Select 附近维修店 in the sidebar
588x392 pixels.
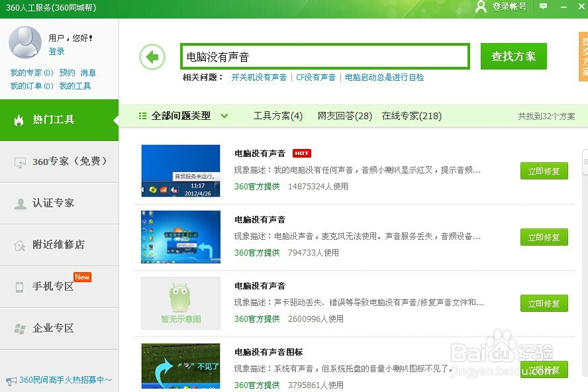[59, 245]
